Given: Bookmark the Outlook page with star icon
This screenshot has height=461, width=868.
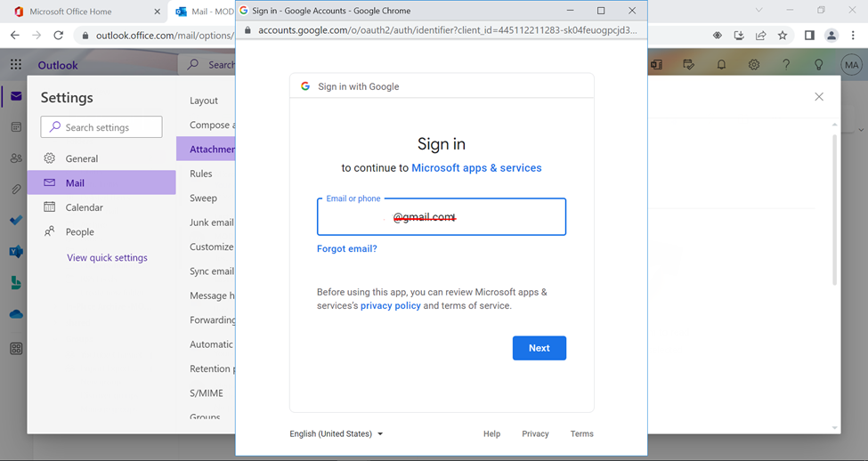Looking at the screenshot, I should 783,36.
